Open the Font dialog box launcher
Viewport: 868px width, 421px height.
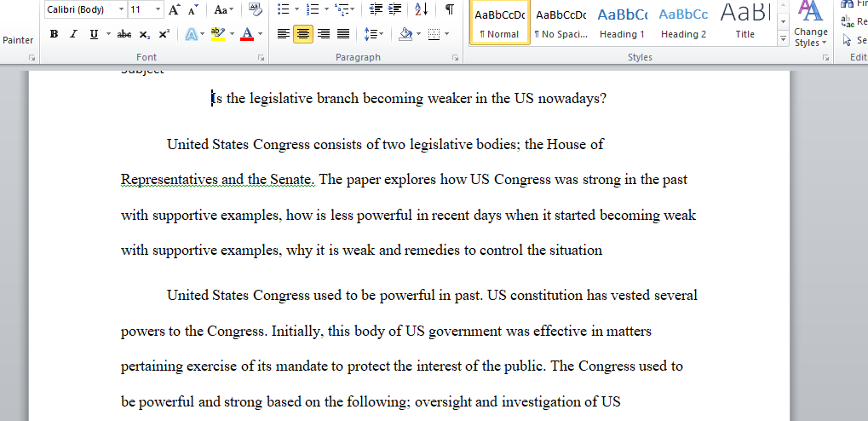pos(261,57)
